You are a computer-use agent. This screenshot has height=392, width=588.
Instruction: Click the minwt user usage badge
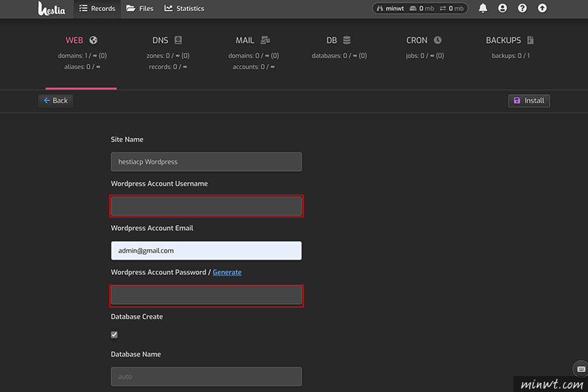[x=420, y=8]
